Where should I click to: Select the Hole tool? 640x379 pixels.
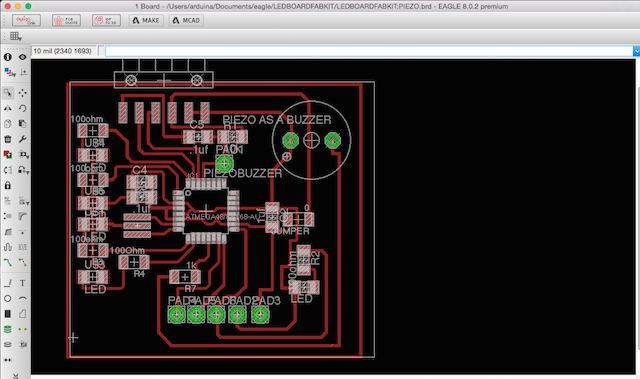point(8,345)
